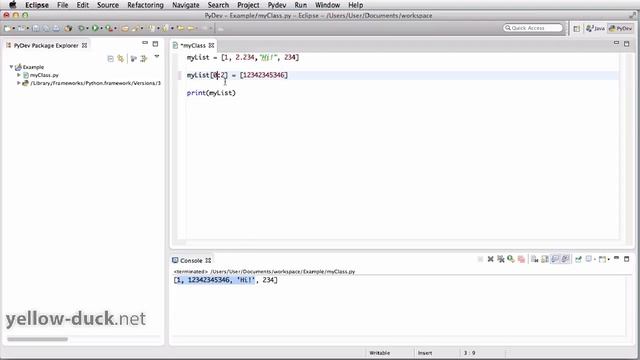Click Remove Launch icon in Console toolbar

(491, 259)
